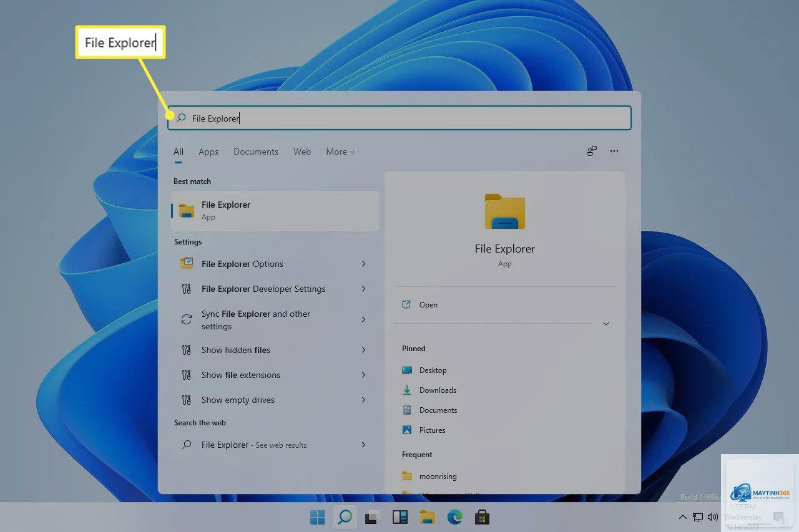Click Open in the preview pane
Viewport: 799px width, 532px height.
[x=428, y=304]
